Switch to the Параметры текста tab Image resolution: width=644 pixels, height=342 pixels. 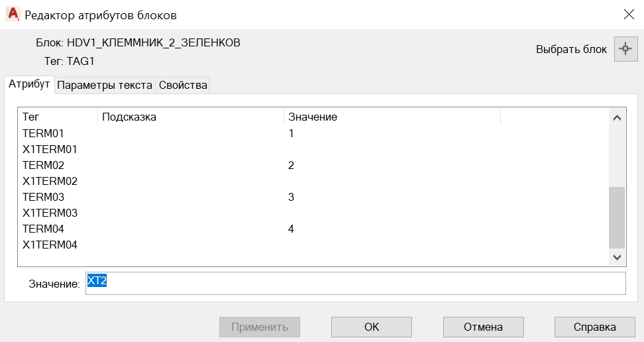[105, 85]
